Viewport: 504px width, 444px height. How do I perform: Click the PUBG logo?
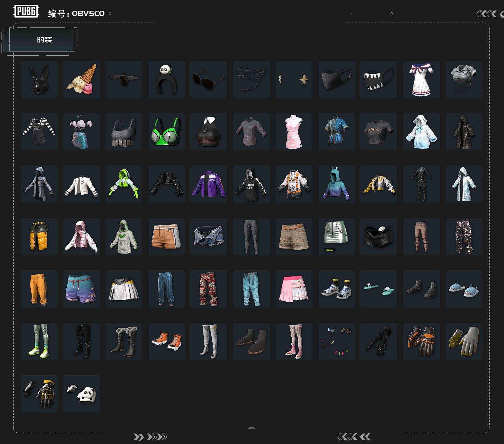click(26, 11)
